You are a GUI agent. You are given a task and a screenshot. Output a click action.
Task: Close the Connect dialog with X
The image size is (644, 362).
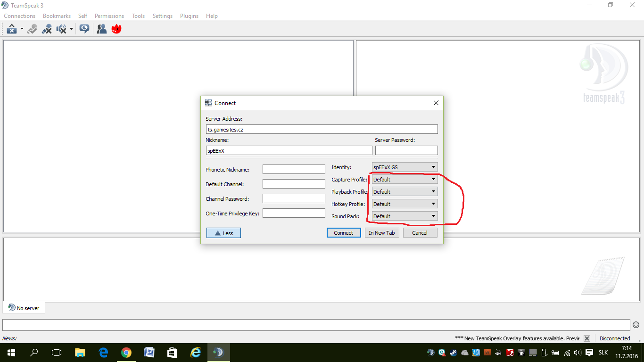(436, 103)
